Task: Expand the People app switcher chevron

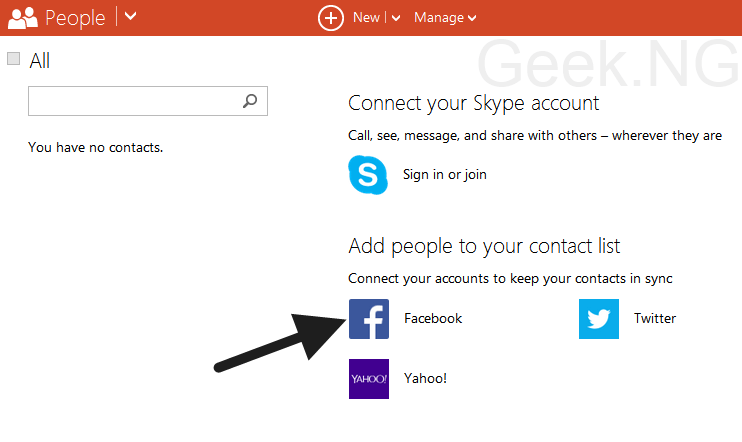Action: click(x=131, y=17)
